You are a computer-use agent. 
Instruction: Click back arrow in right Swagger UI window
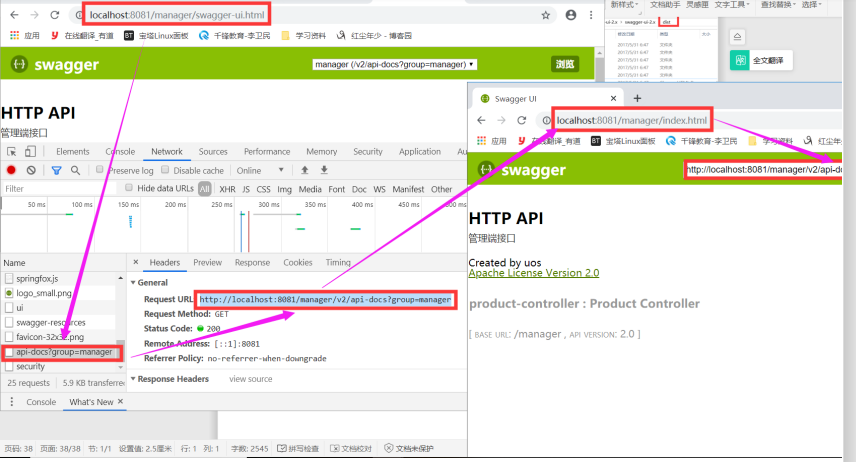(x=481, y=120)
